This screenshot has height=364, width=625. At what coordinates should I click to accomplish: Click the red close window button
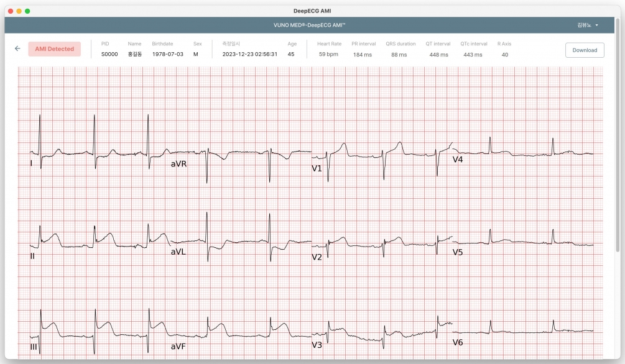[x=11, y=11]
